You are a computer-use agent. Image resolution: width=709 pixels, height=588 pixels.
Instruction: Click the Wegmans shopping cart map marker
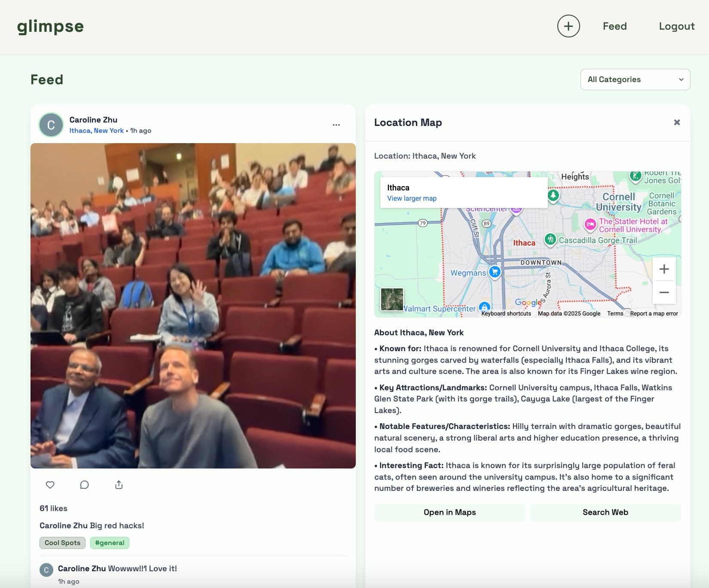495,272
